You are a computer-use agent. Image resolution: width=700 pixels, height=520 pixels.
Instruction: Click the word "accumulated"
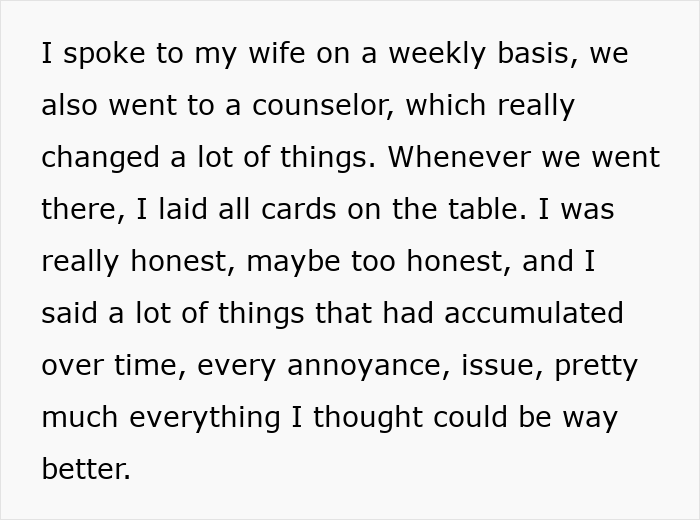tap(534, 314)
